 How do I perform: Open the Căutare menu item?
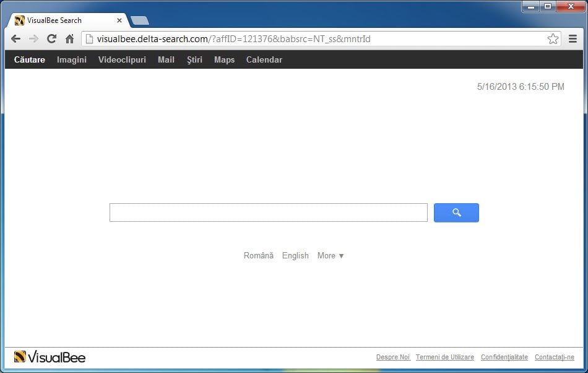[x=30, y=59]
